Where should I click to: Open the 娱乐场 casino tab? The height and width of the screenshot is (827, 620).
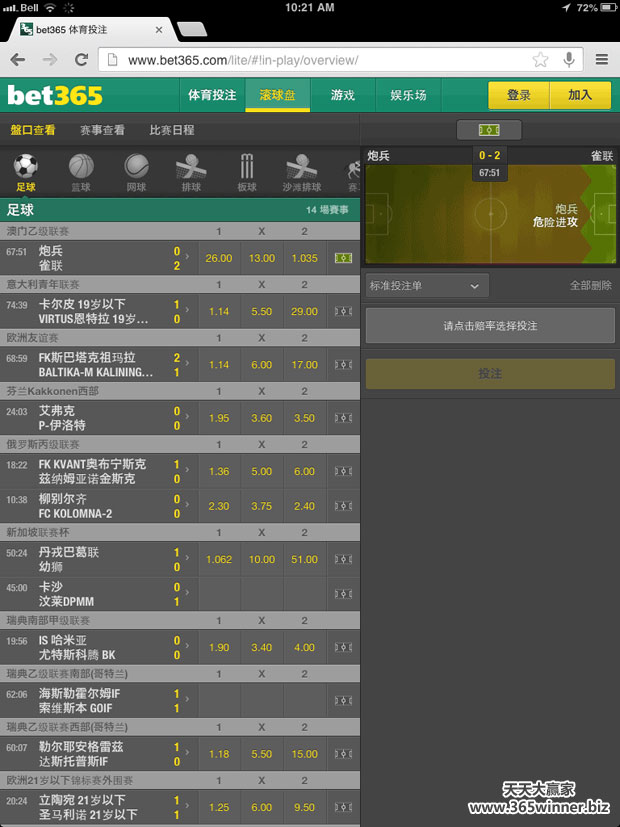click(x=408, y=95)
